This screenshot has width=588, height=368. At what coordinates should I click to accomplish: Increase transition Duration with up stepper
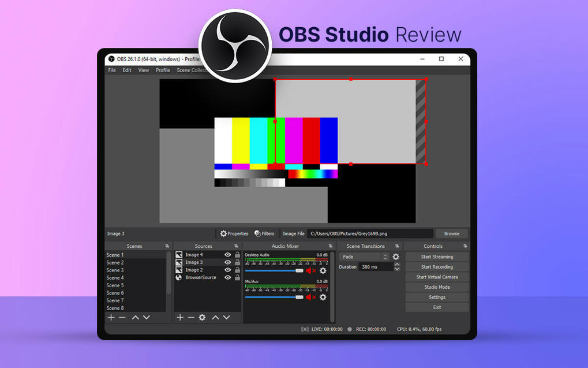coord(397,264)
